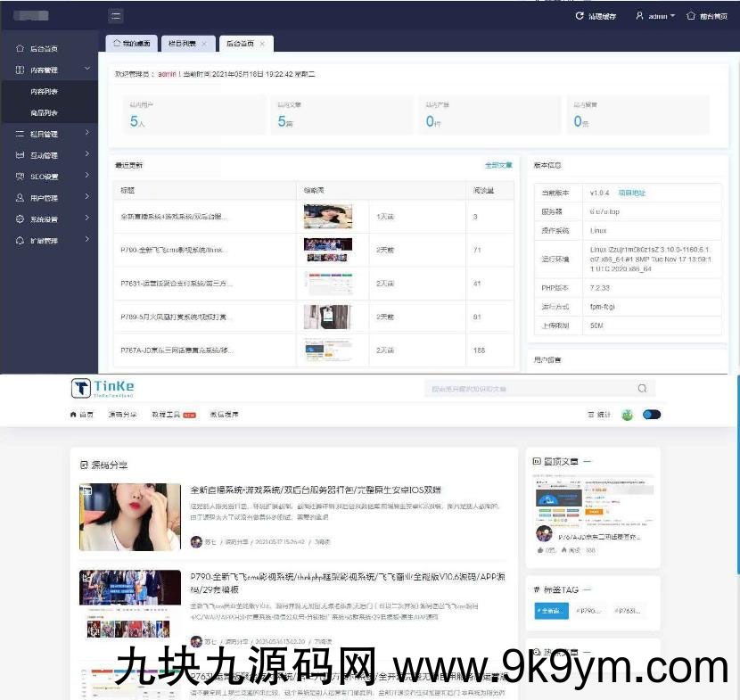Open the admin user dropdown
Image resolution: width=740 pixels, height=700 pixels.
pos(655,16)
